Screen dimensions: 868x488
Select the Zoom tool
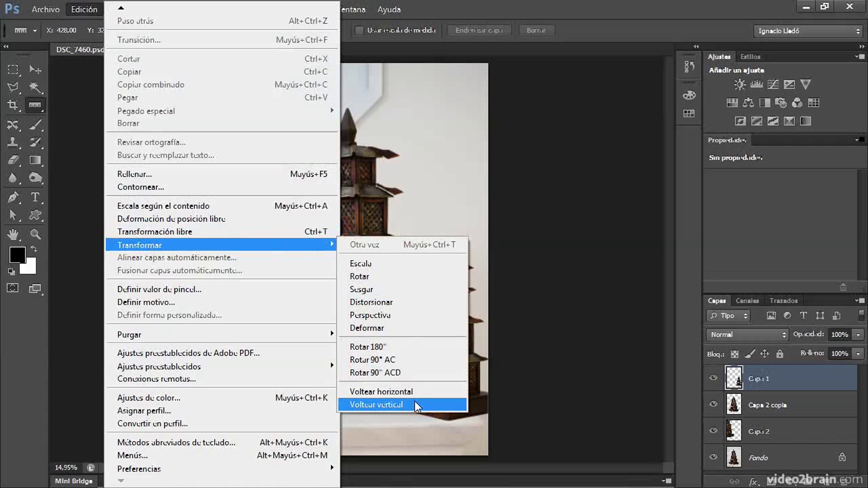pyautogui.click(x=35, y=234)
